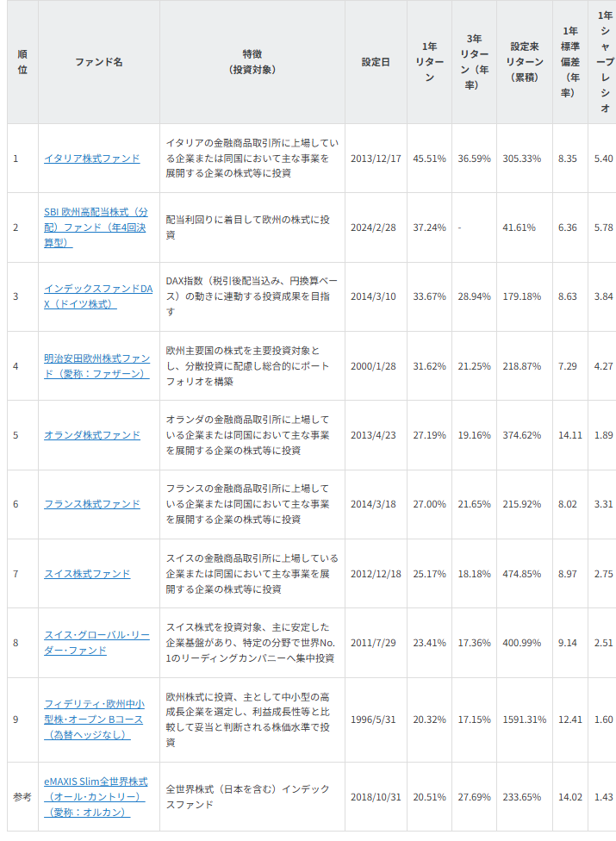
Task: Click the 1年リターン column header
Action: (429, 62)
